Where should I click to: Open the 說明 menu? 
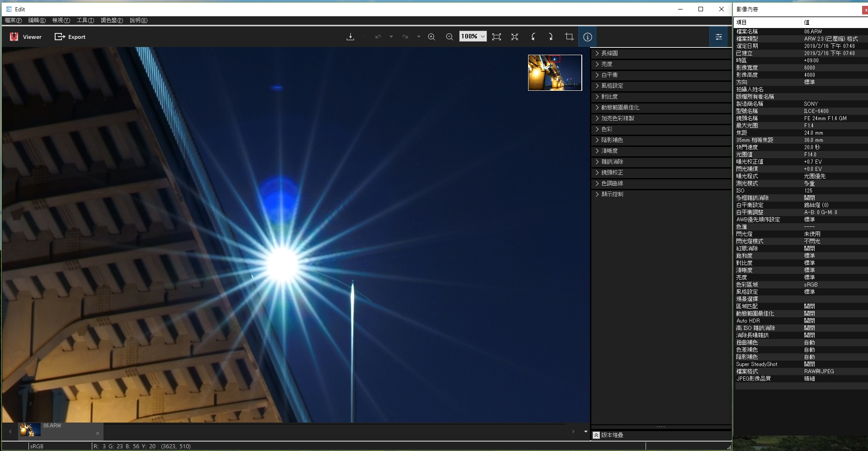point(138,20)
